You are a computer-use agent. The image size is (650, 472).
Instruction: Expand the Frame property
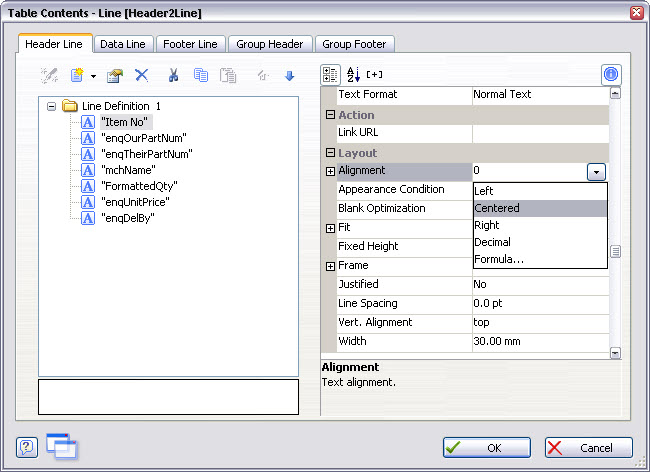tap(330, 266)
